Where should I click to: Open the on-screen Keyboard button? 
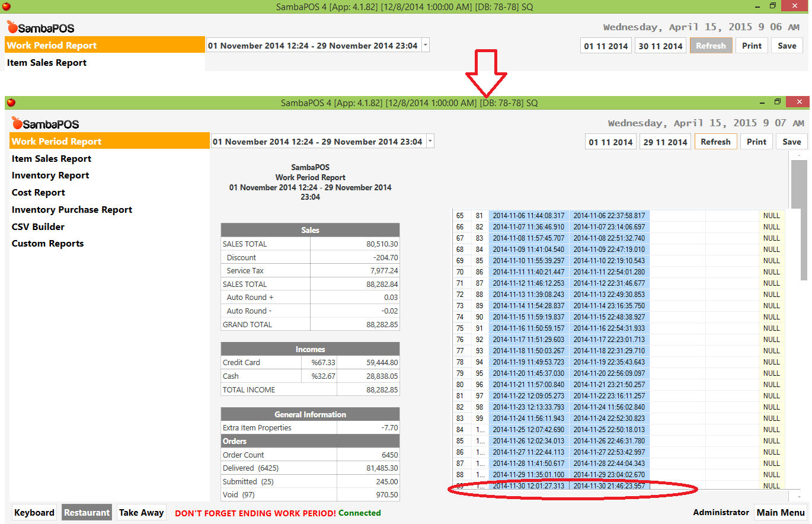click(35, 513)
